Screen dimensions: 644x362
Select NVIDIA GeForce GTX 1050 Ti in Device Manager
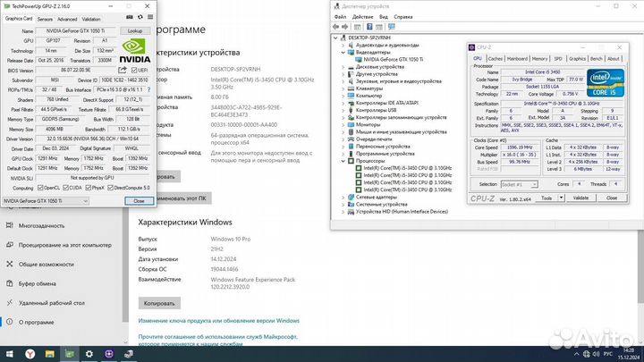coord(393,60)
